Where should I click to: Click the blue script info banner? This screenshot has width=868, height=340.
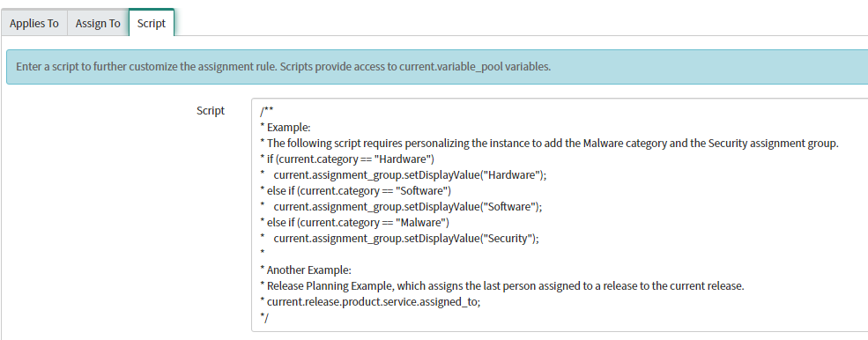coord(437,66)
